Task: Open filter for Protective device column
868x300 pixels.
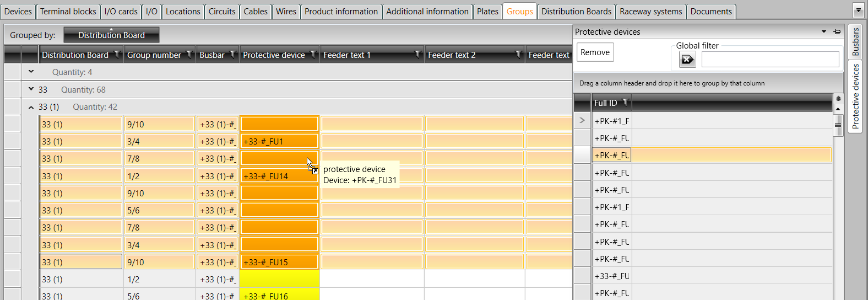Action: point(313,54)
